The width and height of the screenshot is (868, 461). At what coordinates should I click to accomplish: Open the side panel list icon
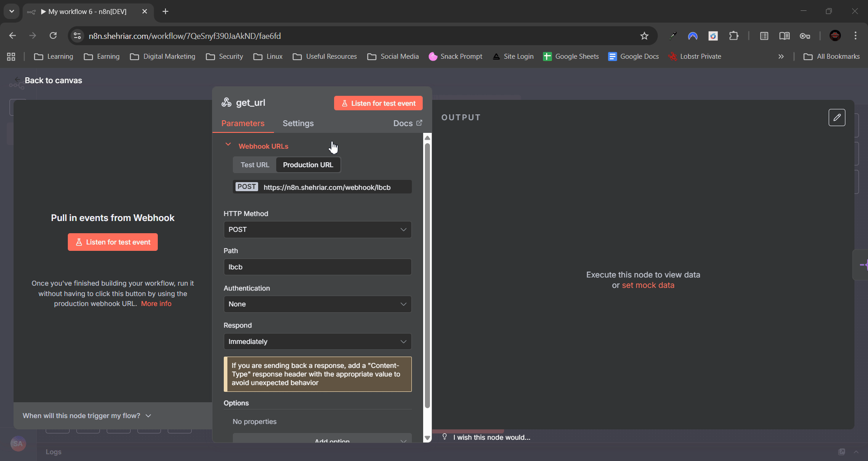pos(764,36)
